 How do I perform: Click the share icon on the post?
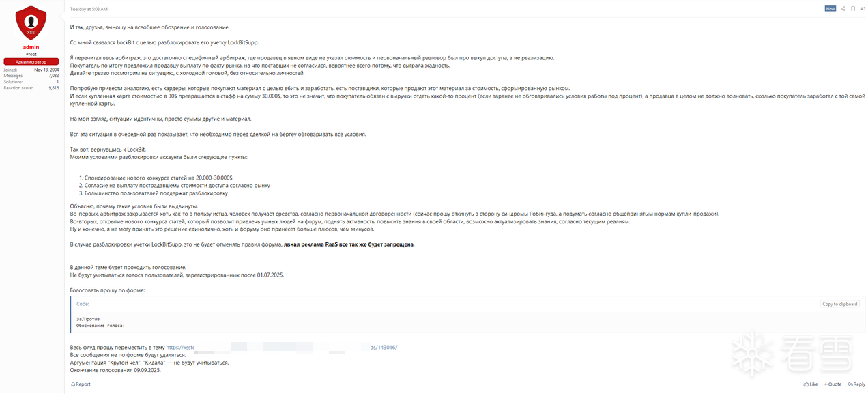tap(843, 9)
